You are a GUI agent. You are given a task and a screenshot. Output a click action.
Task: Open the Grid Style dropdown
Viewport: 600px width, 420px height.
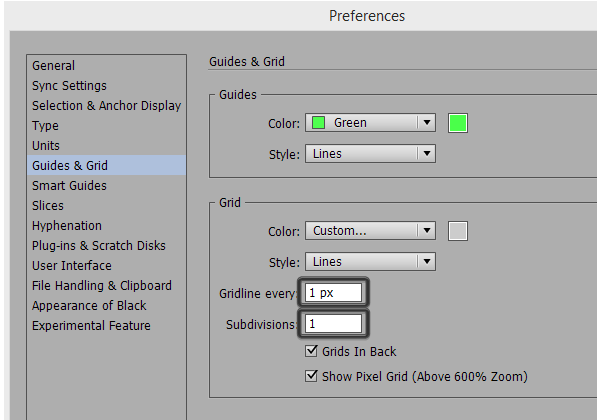click(370, 262)
